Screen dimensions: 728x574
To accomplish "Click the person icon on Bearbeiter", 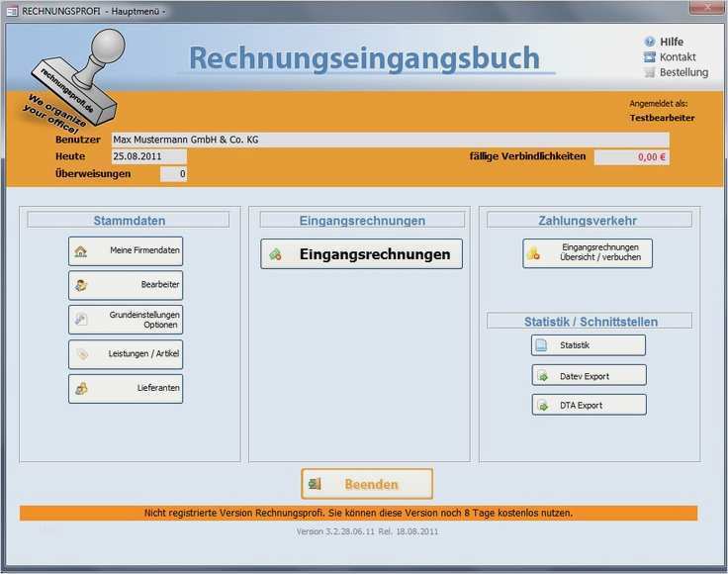I will coord(81,286).
